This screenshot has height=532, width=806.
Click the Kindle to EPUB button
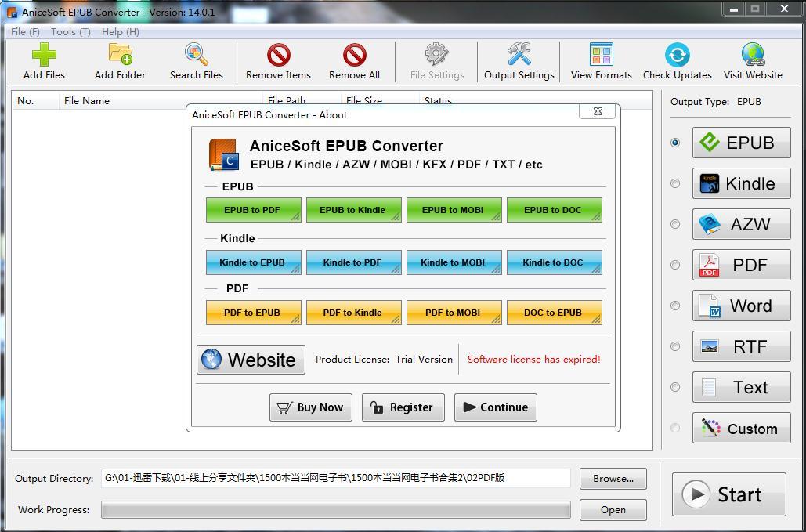pos(254,262)
